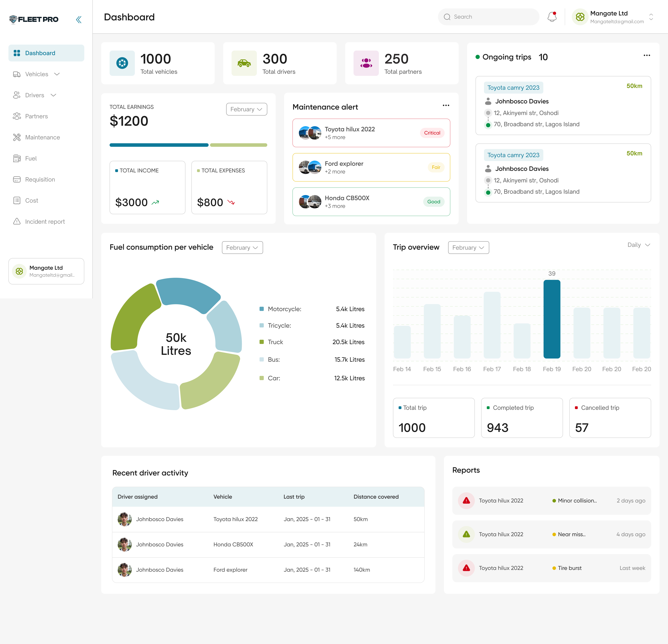Click the Requisition card icon in sidebar

(x=17, y=180)
